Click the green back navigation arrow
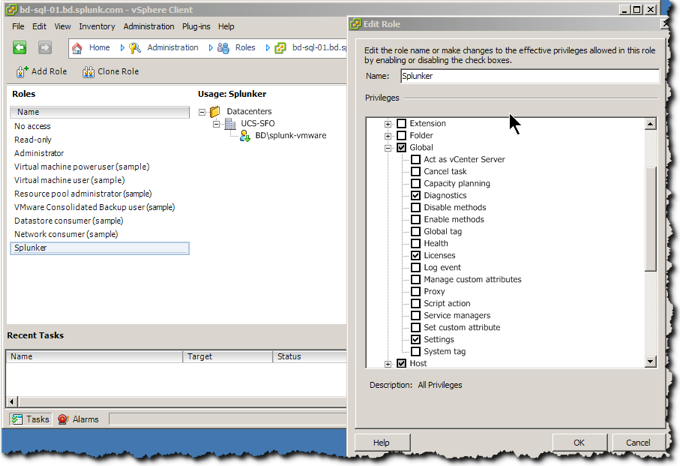This screenshot has height=466, width=680. click(x=20, y=47)
